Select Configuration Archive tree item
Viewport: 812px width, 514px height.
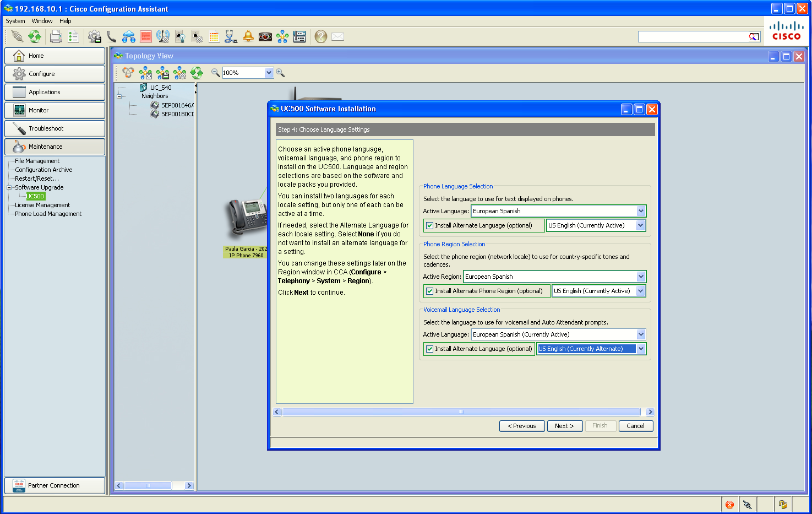(43, 170)
